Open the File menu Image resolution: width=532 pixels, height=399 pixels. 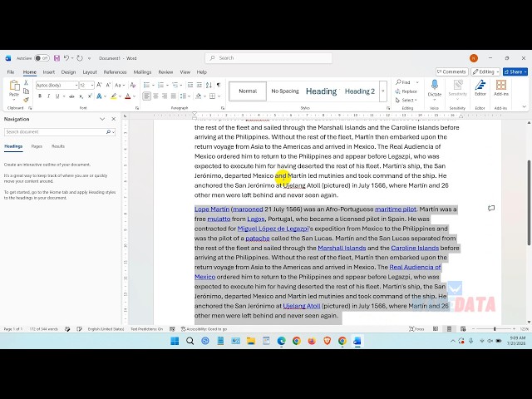[11, 72]
